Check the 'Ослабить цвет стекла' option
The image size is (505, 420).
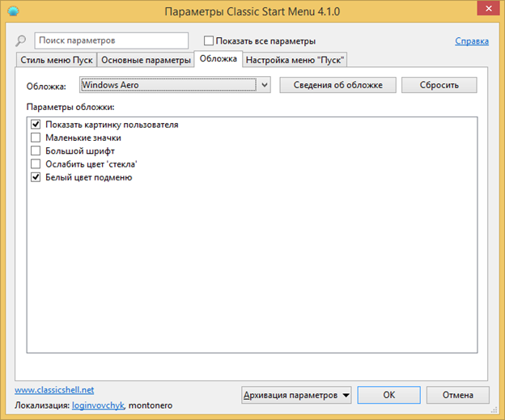(35, 163)
